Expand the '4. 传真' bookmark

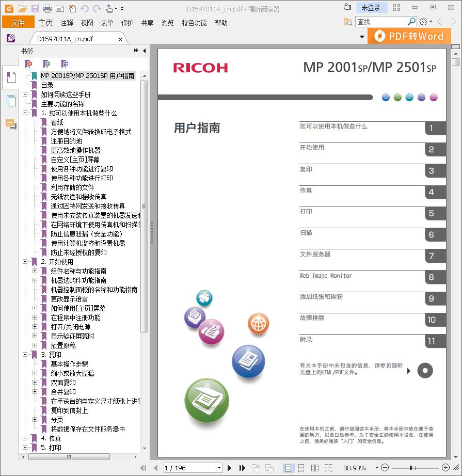tap(25, 438)
